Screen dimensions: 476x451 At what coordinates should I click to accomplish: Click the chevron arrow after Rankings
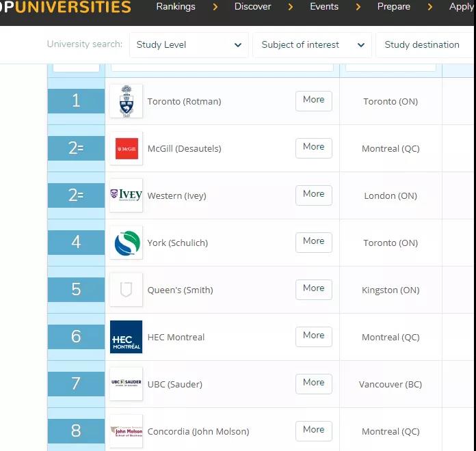(215, 7)
